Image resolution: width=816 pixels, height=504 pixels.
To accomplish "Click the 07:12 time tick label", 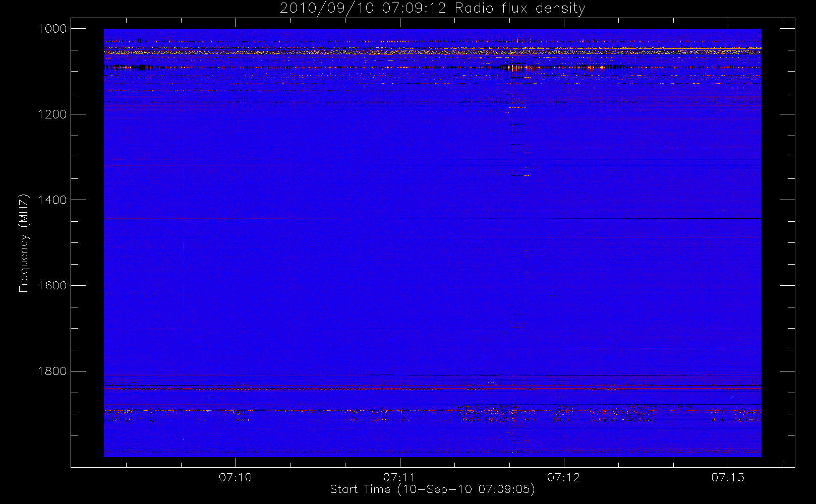I will [x=564, y=477].
